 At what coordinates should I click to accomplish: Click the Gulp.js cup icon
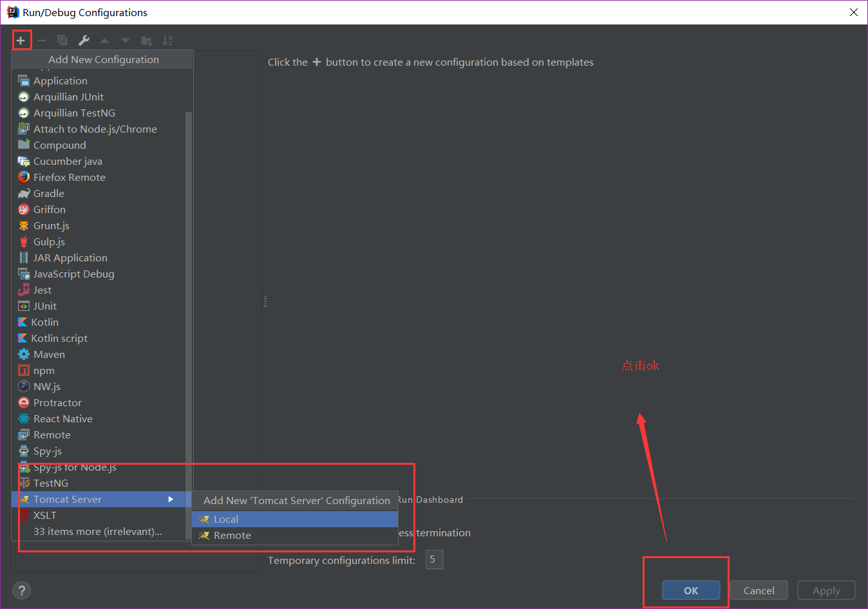point(24,241)
